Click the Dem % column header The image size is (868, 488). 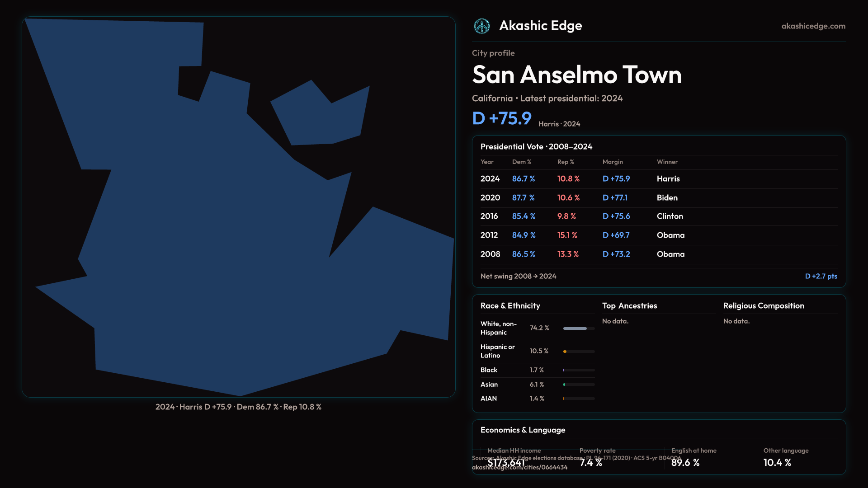click(521, 162)
